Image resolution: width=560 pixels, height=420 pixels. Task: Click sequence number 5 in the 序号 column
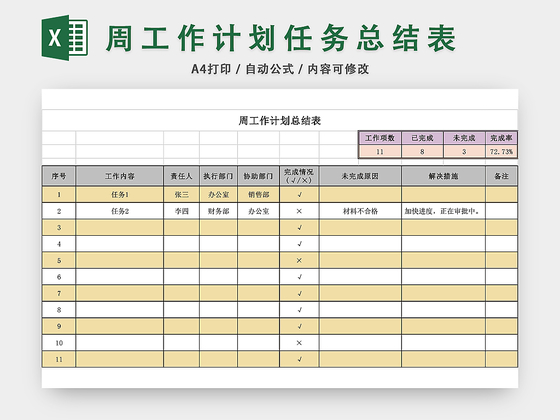59,260
